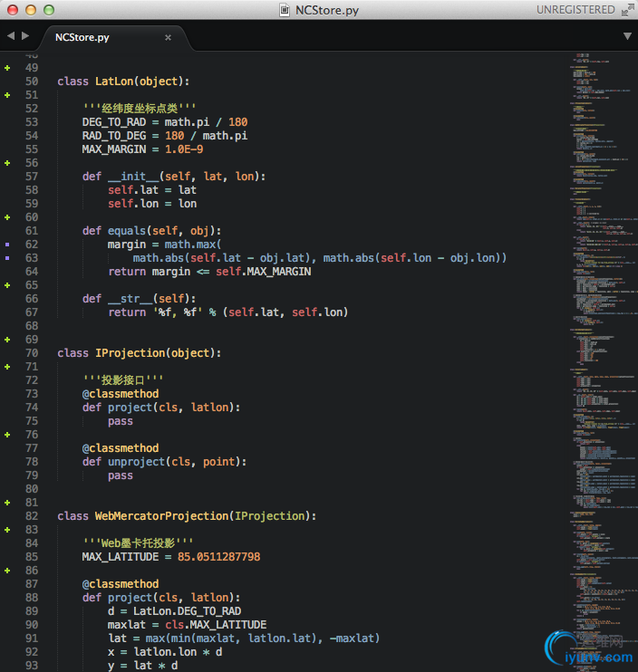Close the NCStore.py tab

(168, 38)
